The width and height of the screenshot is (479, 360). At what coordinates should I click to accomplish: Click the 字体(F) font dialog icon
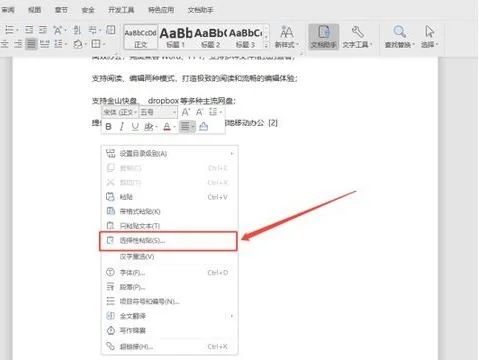pyautogui.click(x=110, y=272)
